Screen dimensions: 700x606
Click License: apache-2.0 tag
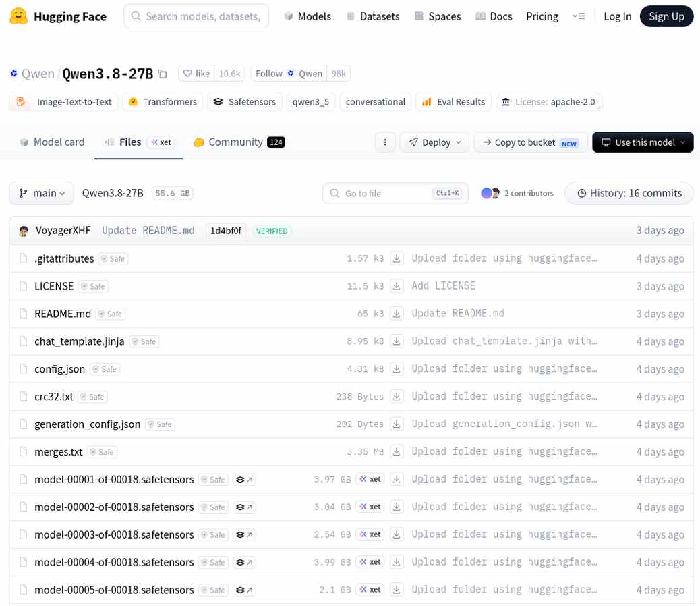[x=549, y=102]
